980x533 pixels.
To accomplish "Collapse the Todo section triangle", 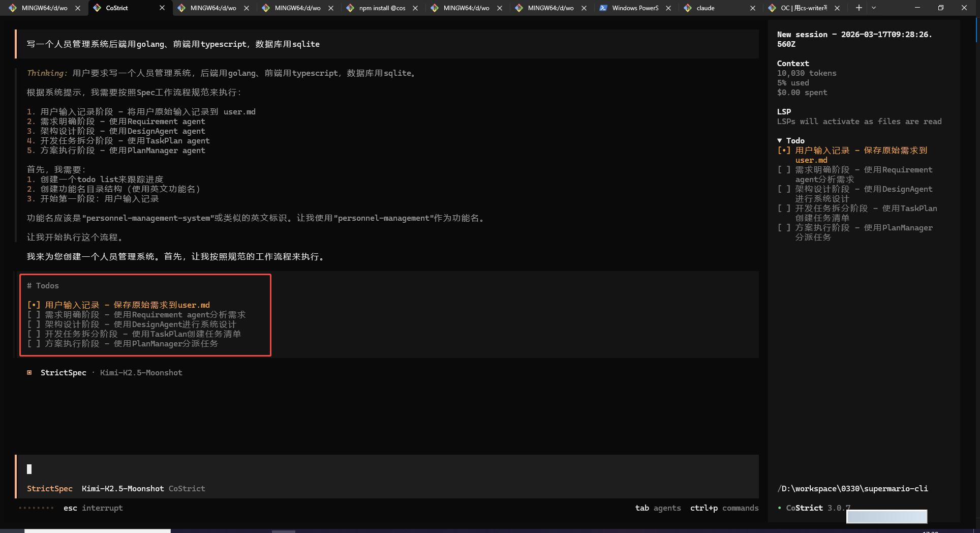I will click(780, 141).
